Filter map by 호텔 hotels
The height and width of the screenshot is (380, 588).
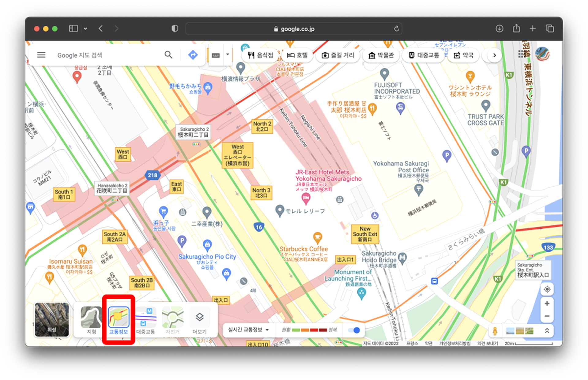[x=297, y=55]
